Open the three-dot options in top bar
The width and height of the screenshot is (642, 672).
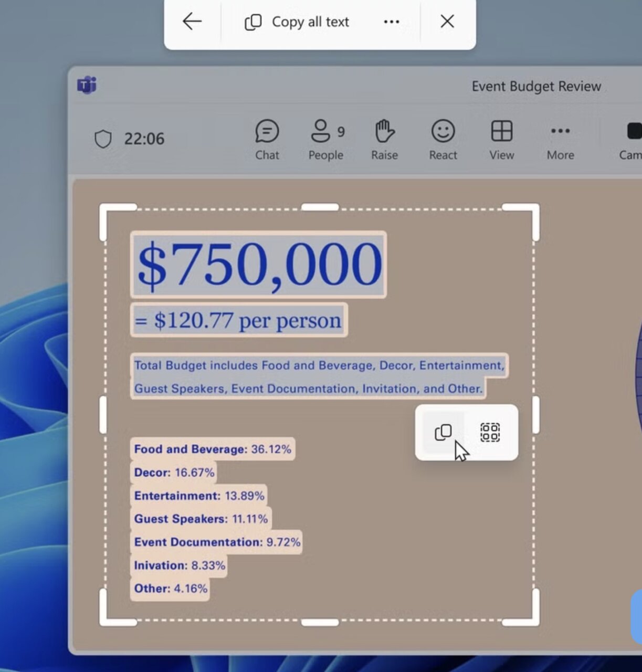click(392, 22)
